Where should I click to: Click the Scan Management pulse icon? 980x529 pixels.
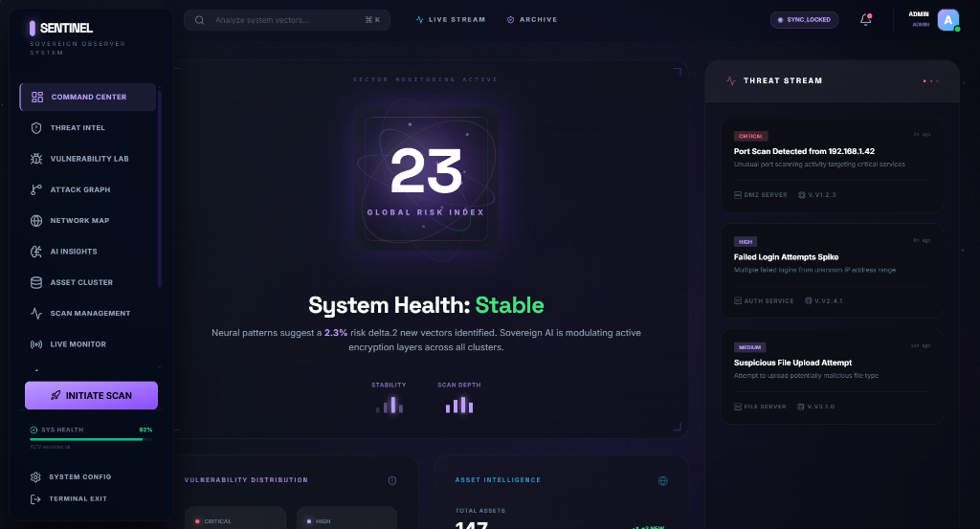[x=36, y=314]
